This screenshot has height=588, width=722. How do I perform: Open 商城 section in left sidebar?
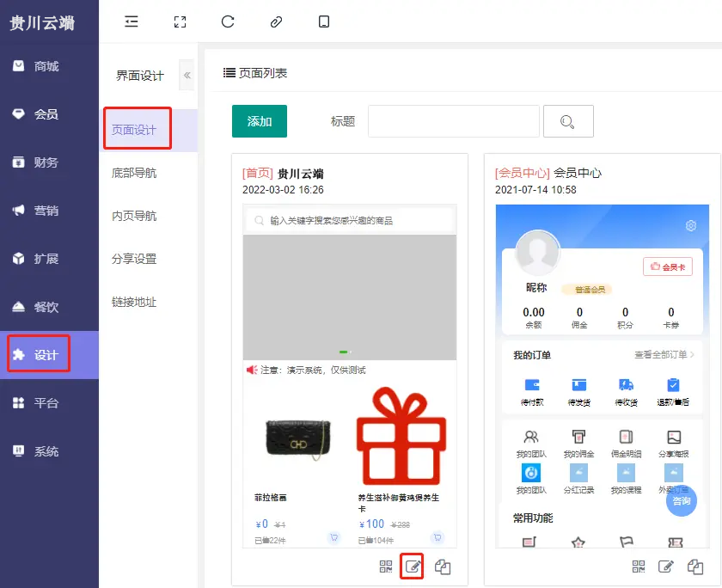point(49,66)
